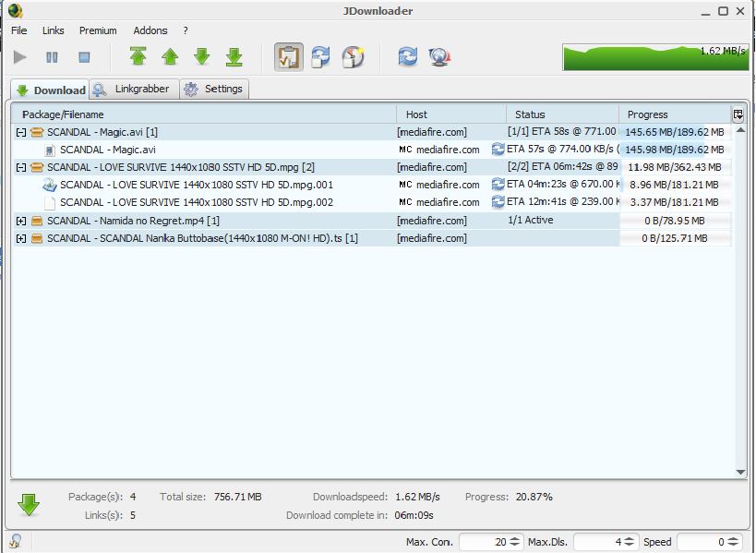Click the mpg.001 downloading file icon
Image resolution: width=756 pixels, height=553 pixels.
point(49,185)
